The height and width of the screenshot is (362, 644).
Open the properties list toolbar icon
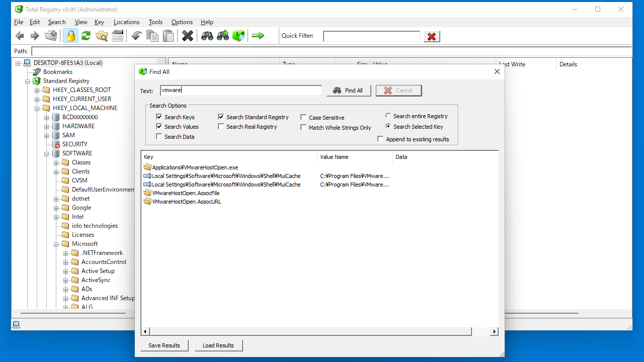pos(118,36)
